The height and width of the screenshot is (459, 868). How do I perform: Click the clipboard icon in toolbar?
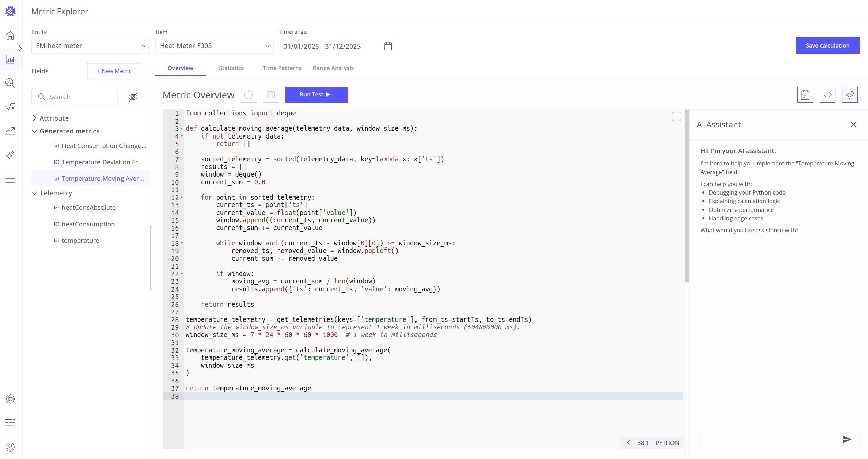805,95
